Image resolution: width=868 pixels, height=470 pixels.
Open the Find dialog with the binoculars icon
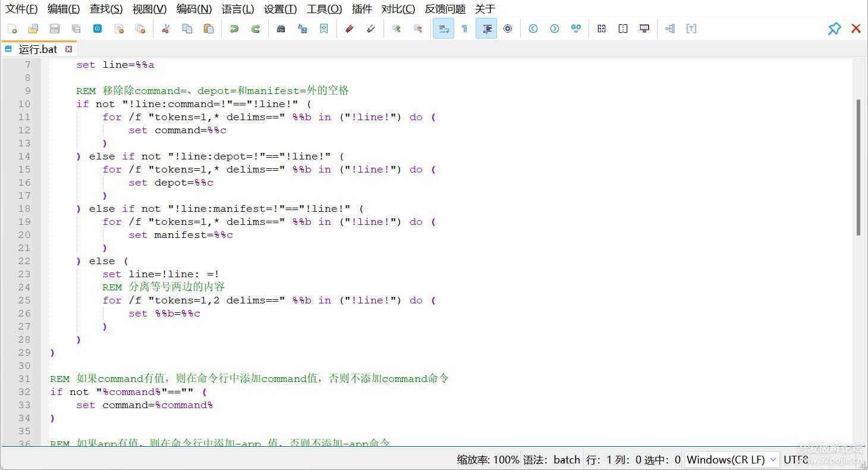point(281,28)
